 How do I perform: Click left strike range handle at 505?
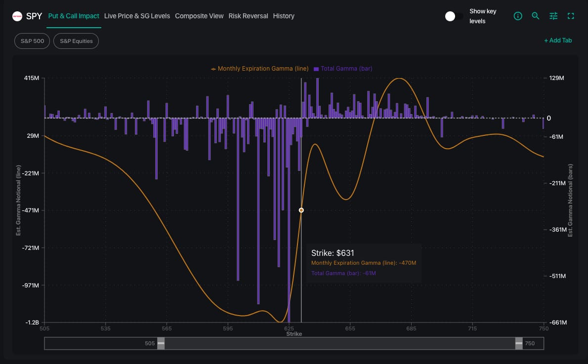(x=161, y=343)
